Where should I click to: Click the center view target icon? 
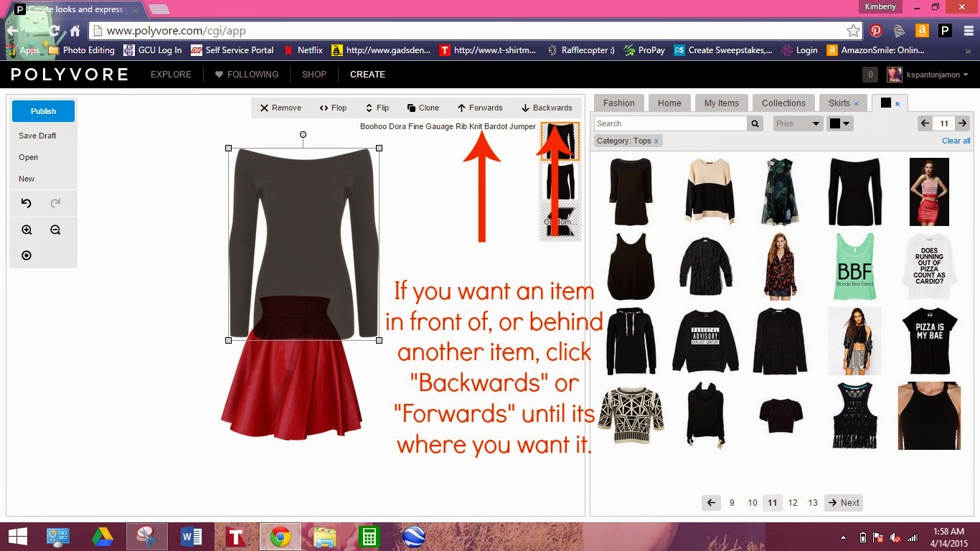pos(27,255)
